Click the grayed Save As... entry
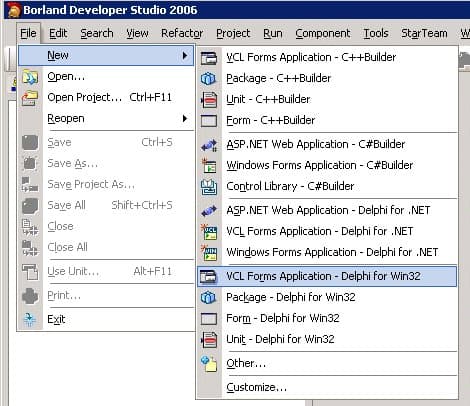 click(106, 163)
